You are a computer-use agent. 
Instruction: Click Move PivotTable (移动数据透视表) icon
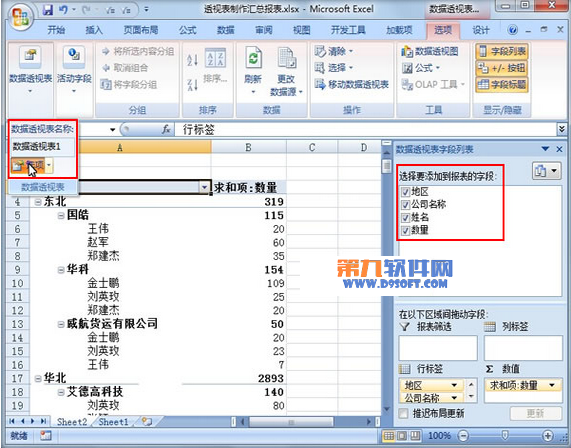coord(320,85)
